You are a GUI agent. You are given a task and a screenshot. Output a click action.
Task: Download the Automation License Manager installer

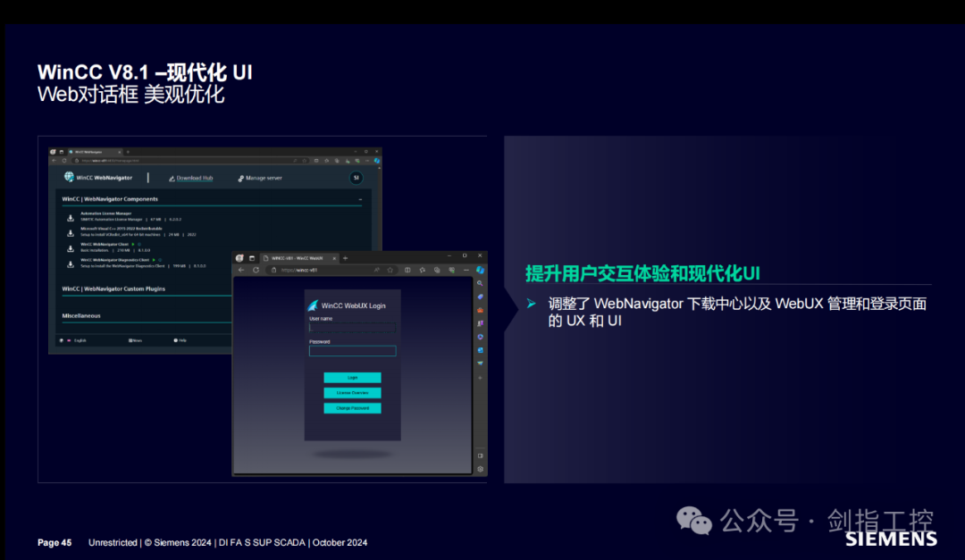(x=71, y=216)
